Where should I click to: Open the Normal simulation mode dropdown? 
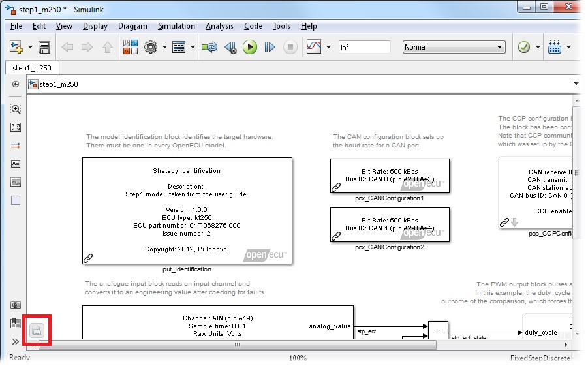(454, 47)
